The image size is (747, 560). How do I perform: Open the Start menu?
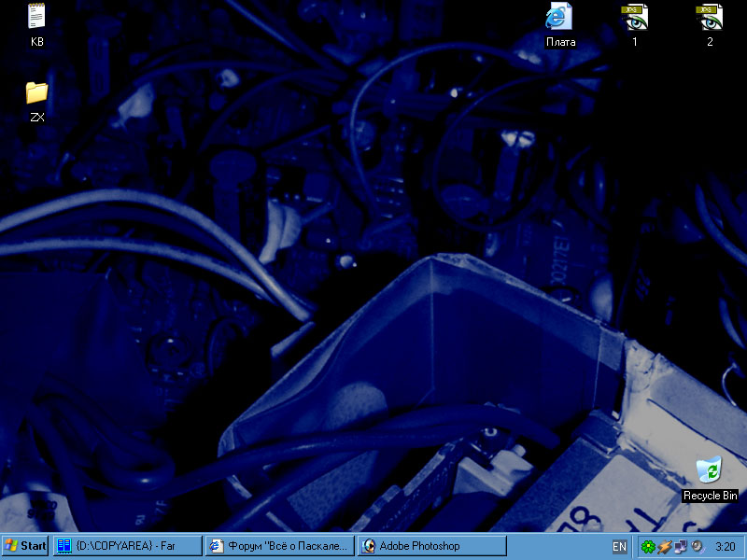click(x=25, y=546)
